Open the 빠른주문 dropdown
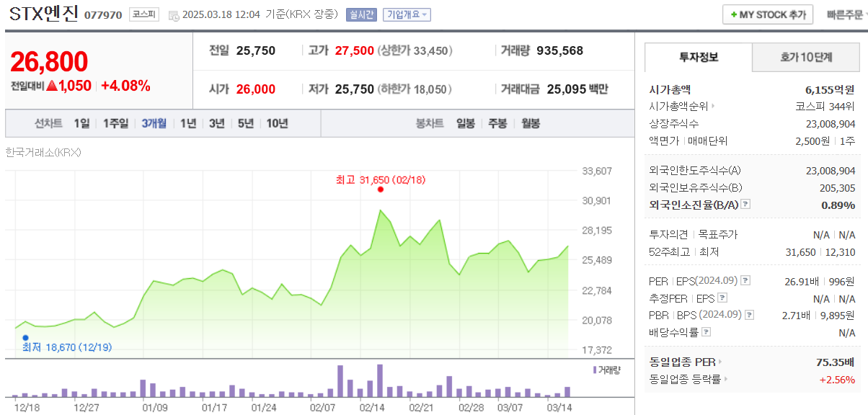Image resolution: width=868 pixels, height=415 pixels. (x=847, y=14)
